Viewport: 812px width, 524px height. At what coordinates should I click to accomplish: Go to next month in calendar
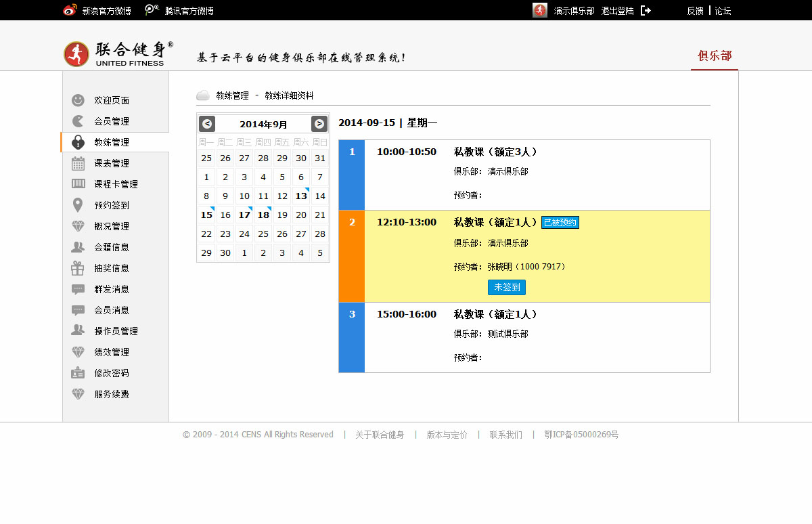point(319,124)
